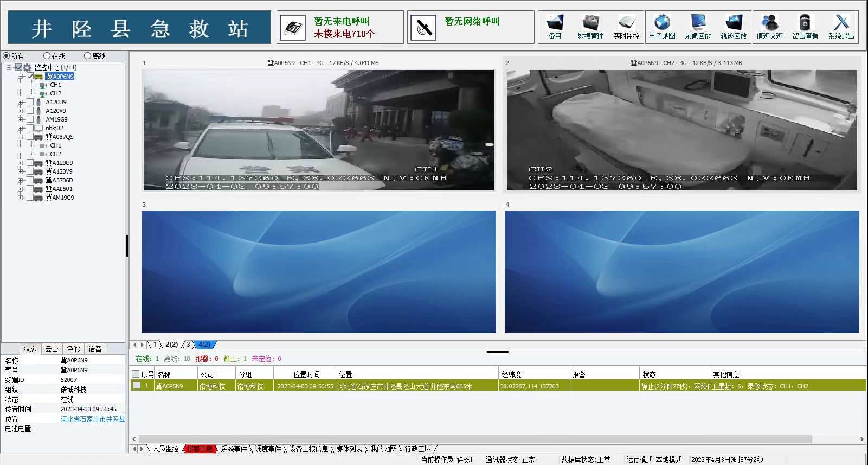Open the 我的地图 tab

[383, 449]
